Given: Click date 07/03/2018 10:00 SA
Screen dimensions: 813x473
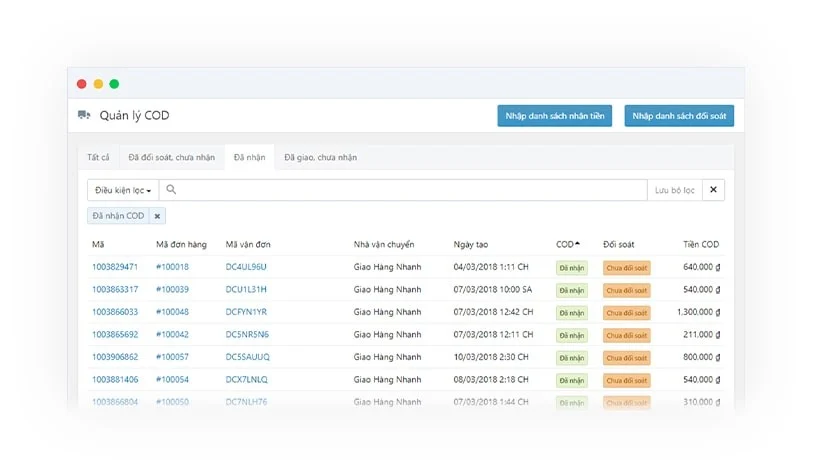Looking at the screenshot, I should 493,289.
